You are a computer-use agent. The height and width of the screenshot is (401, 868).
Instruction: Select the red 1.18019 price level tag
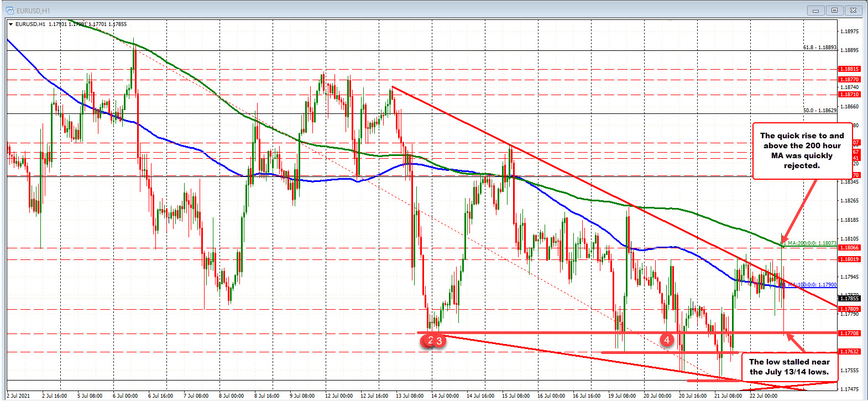point(850,259)
